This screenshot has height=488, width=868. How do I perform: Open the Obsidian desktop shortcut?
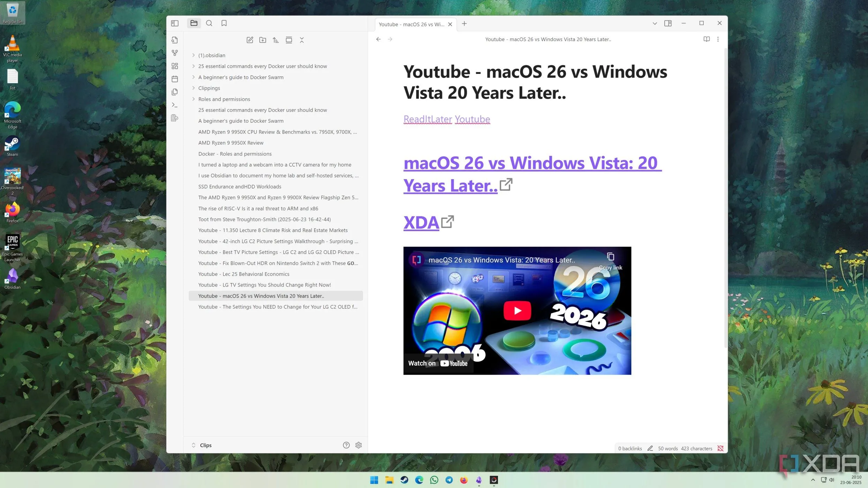pyautogui.click(x=13, y=279)
